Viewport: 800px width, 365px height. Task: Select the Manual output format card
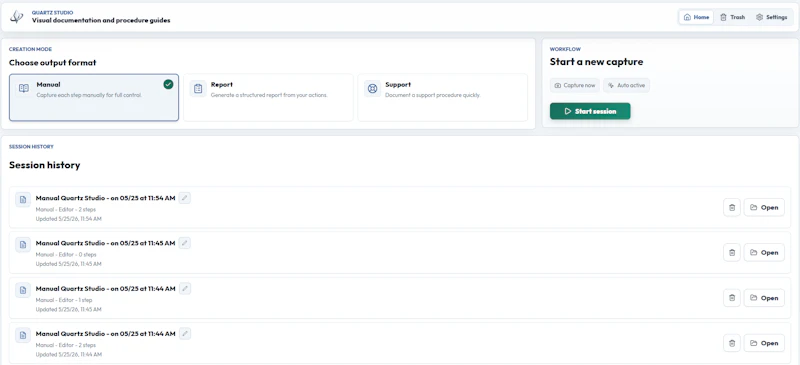point(94,97)
